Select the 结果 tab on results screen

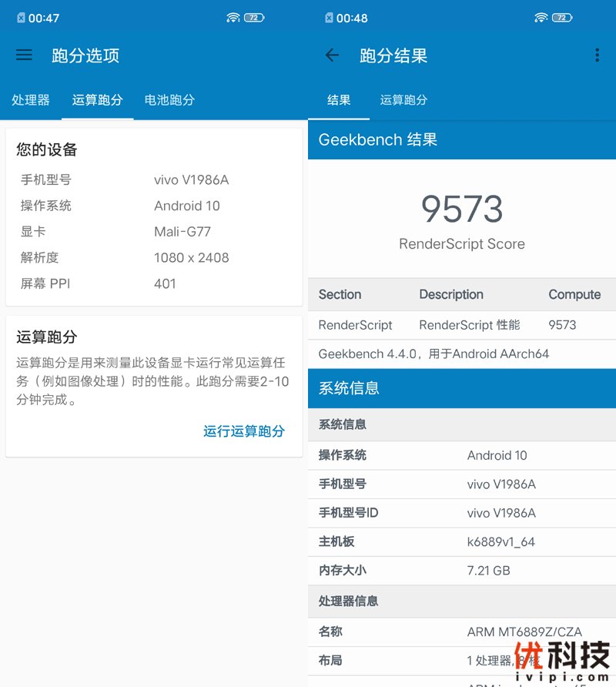point(339,99)
